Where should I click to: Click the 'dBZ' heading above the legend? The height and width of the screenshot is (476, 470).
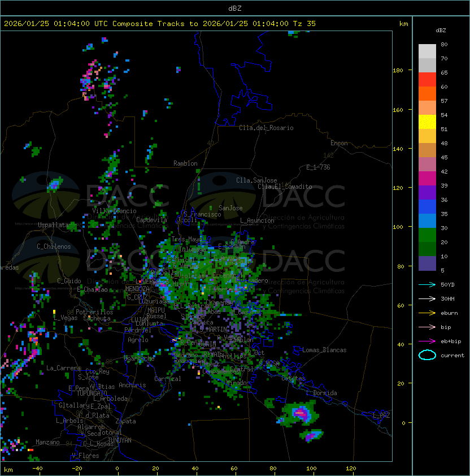click(441, 31)
